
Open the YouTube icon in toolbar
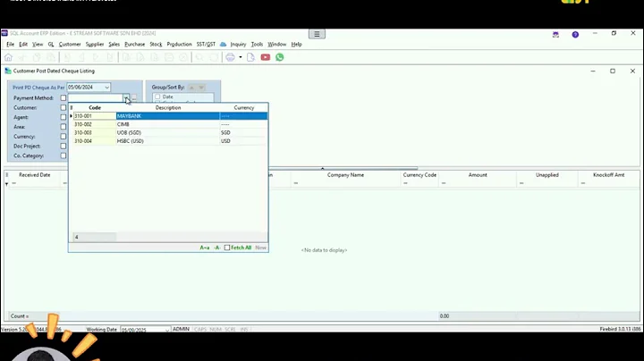tap(266, 57)
